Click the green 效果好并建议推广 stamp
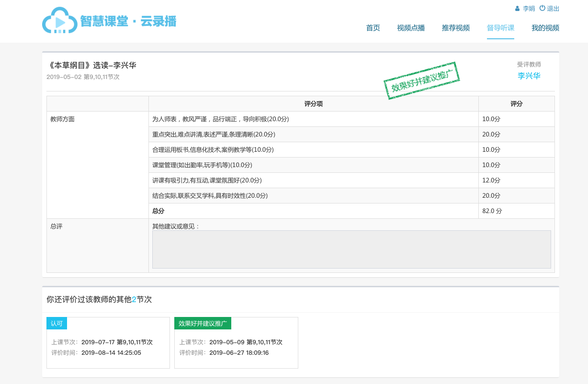Viewport: 588px width, 384px height. click(x=421, y=80)
